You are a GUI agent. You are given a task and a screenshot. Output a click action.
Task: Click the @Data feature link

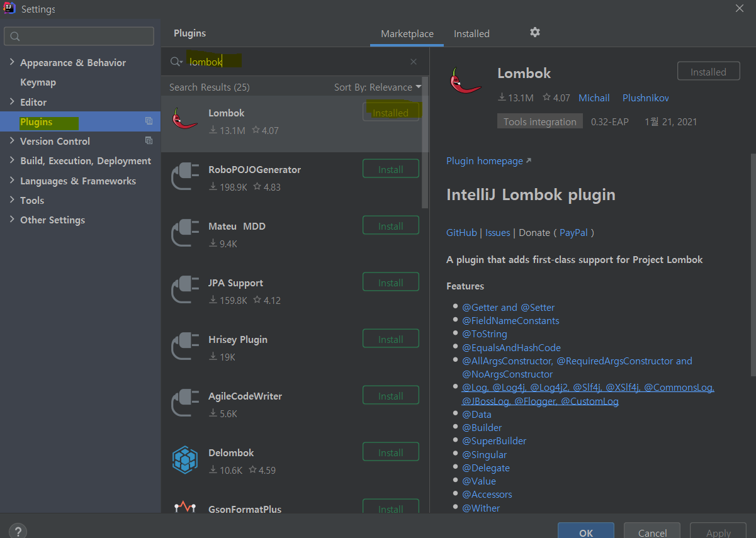pyautogui.click(x=477, y=414)
